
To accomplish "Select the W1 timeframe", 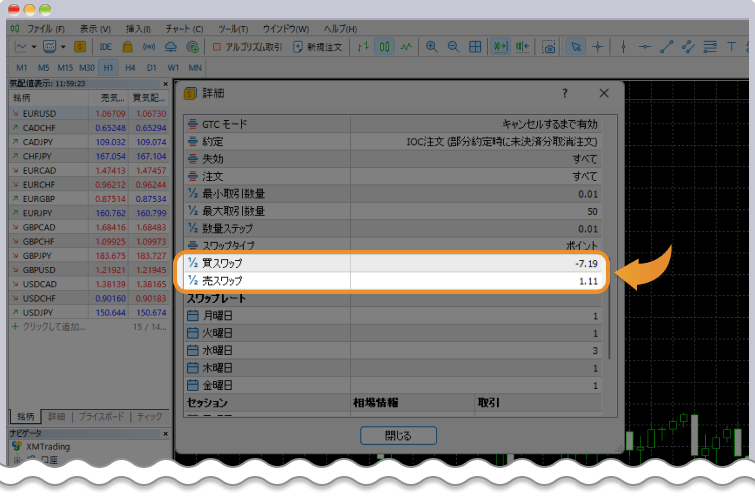I will [x=173, y=68].
